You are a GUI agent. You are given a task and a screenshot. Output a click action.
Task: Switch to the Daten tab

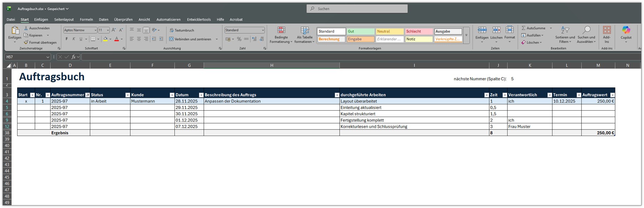(103, 20)
